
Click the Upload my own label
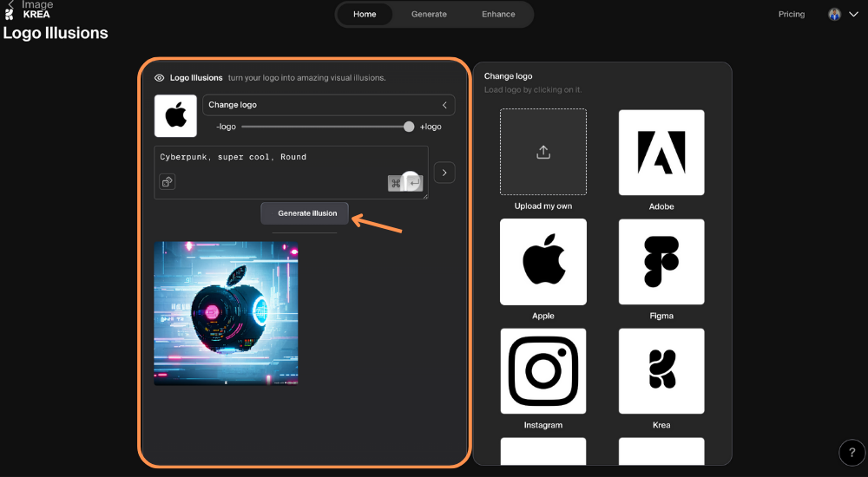click(543, 206)
